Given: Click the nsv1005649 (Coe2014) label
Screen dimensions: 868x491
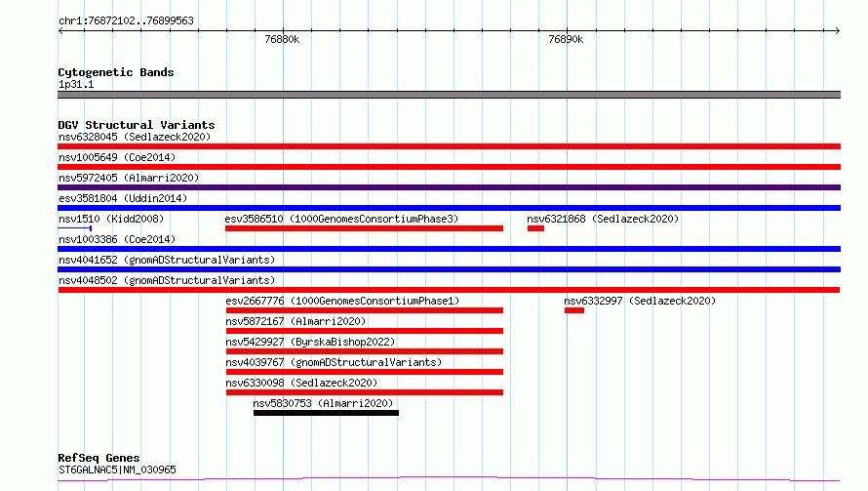Looking at the screenshot, I should coord(117,157).
